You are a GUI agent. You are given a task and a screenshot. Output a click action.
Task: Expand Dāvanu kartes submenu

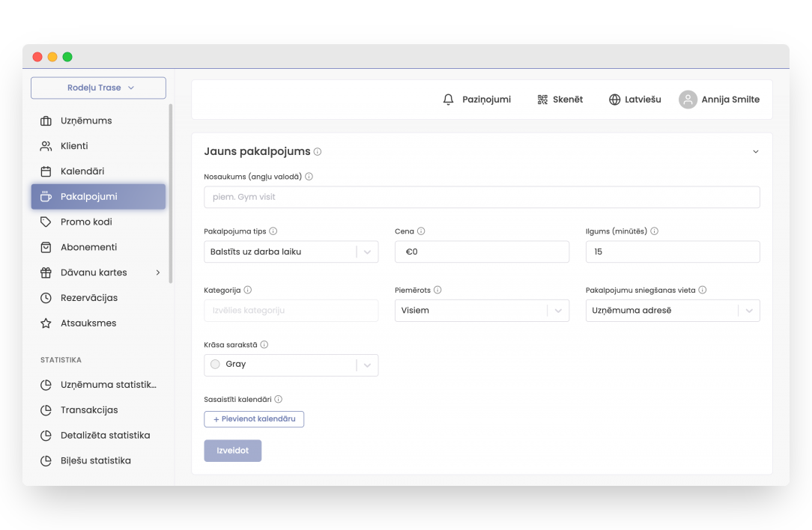point(158,272)
